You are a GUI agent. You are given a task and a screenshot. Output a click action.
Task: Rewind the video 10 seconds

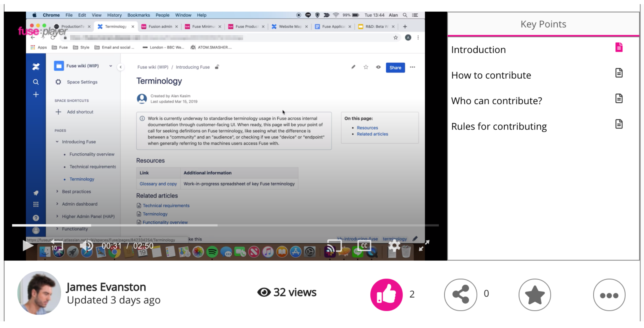(57, 246)
